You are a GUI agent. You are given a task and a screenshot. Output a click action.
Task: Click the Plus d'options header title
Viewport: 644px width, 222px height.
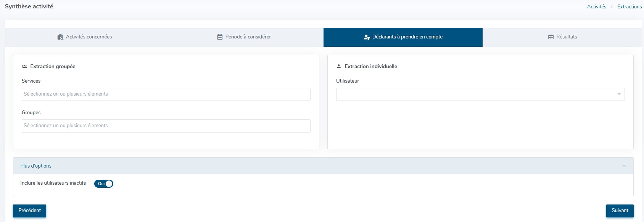(36, 166)
